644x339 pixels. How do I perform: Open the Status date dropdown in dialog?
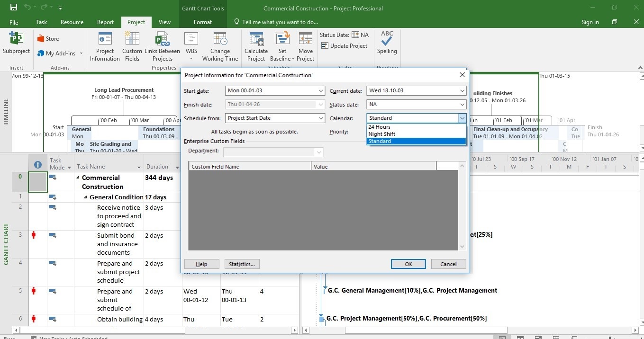click(463, 104)
